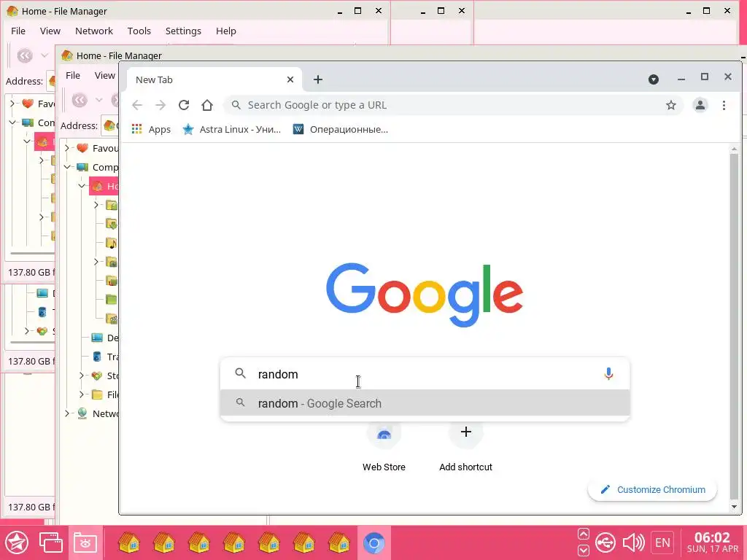Click the Google logo
This screenshot has height=560, width=747.
pos(425,295)
